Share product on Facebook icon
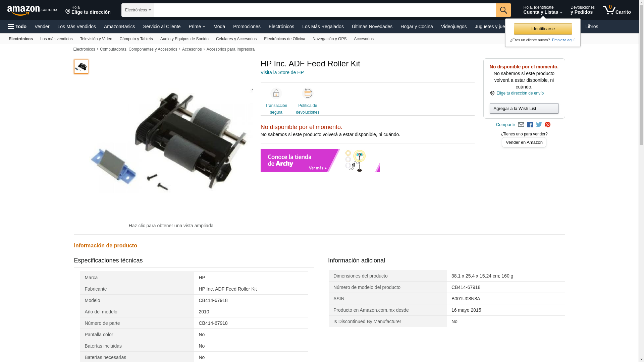This screenshot has width=644, height=362. pyautogui.click(x=530, y=125)
